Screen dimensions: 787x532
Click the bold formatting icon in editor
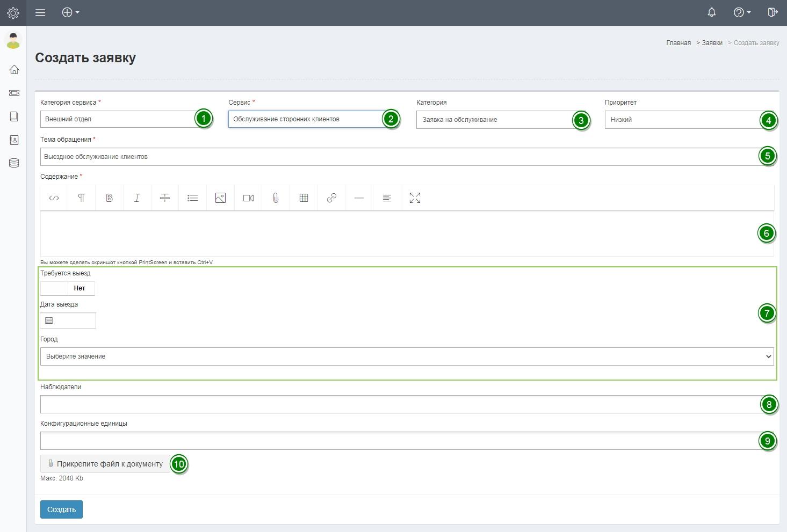[x=109, y=198]
